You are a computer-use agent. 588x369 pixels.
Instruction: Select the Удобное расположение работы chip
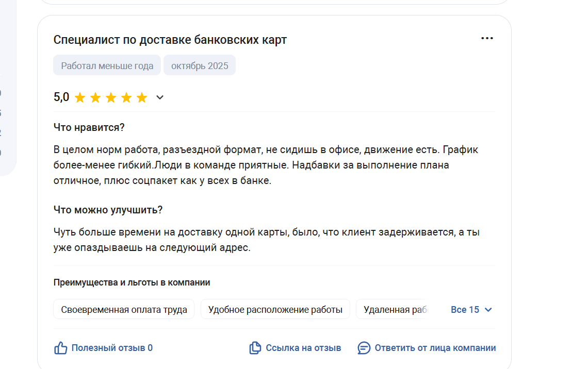[275, 310]
